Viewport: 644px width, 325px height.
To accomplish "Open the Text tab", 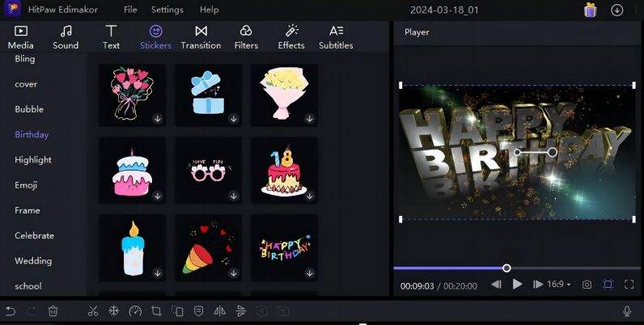I will tap(111, 37).
